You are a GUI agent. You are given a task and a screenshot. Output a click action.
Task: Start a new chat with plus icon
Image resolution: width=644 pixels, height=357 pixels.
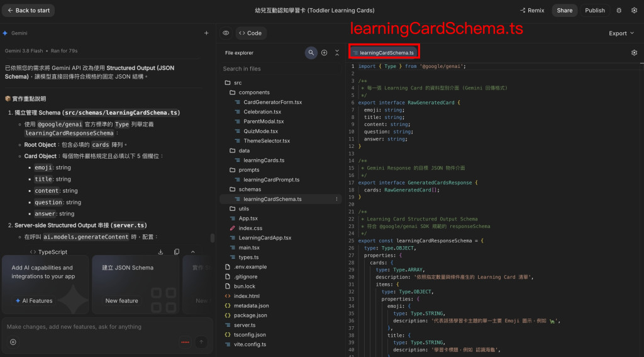(206, 33)
